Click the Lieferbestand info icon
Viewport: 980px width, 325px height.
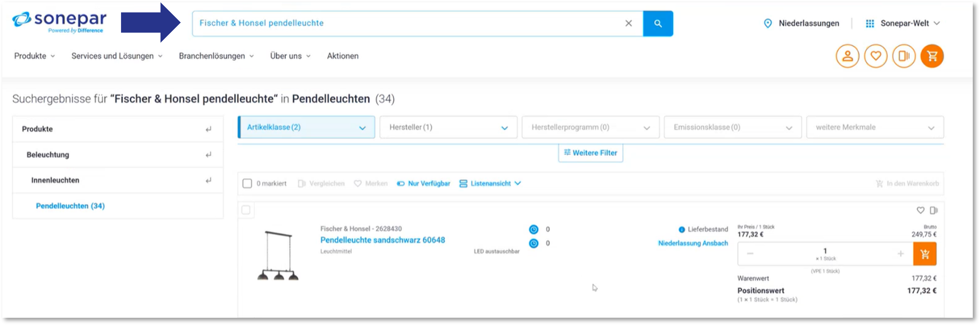pyautogui.click(x=682, y=230)
